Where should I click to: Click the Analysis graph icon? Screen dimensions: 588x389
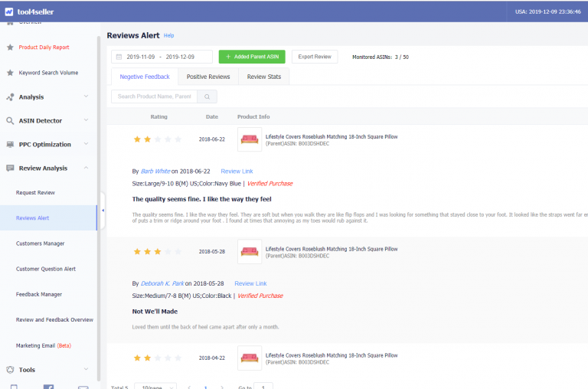click(10, 97)
